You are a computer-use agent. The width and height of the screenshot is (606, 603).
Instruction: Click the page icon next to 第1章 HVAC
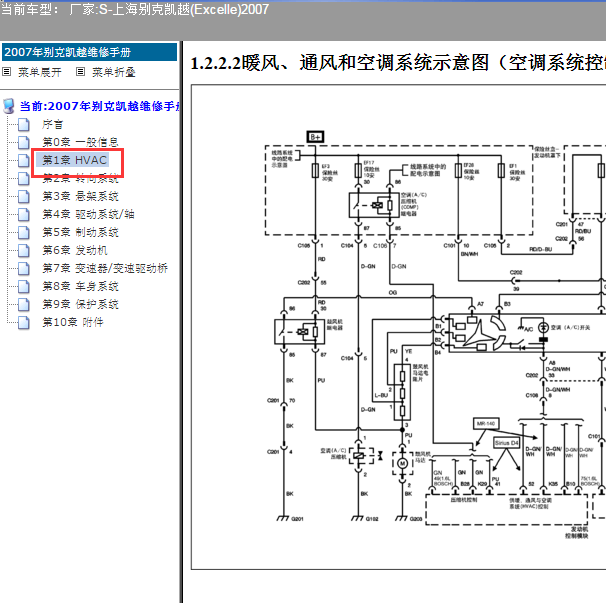point(24,160)
